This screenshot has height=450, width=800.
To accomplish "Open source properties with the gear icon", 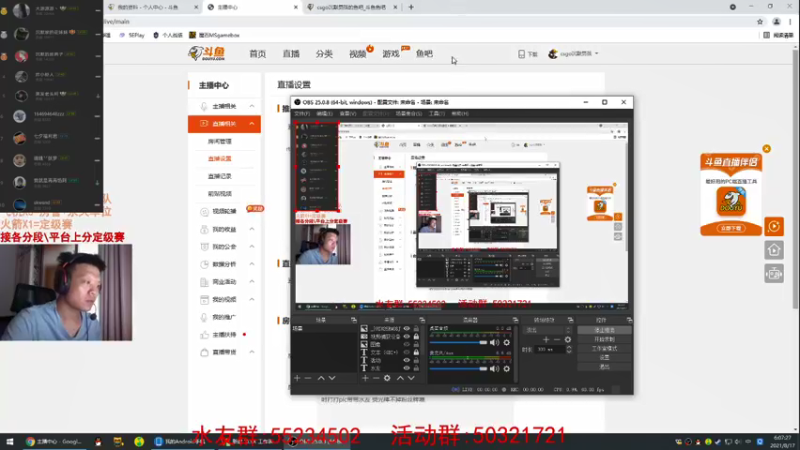I will point(387,378).
